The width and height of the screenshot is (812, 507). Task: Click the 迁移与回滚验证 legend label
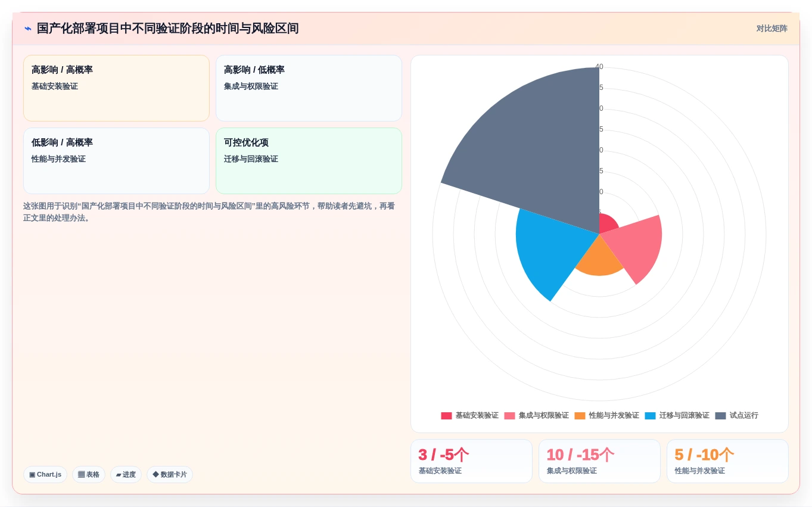(x=685, y=416)
